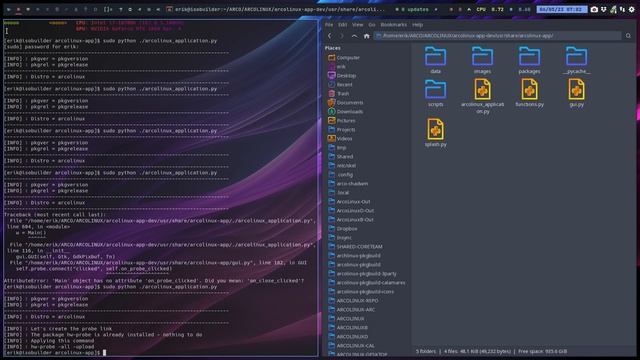The width and height of the screenshot is (640, 360).
Task: Select ARCOLINUX-ARC bookmark
Action: (x=351, y=309)
